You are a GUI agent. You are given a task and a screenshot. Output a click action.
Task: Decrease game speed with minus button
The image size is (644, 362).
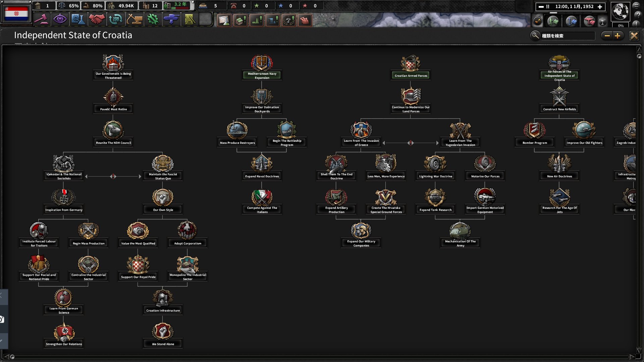(541, 6)
